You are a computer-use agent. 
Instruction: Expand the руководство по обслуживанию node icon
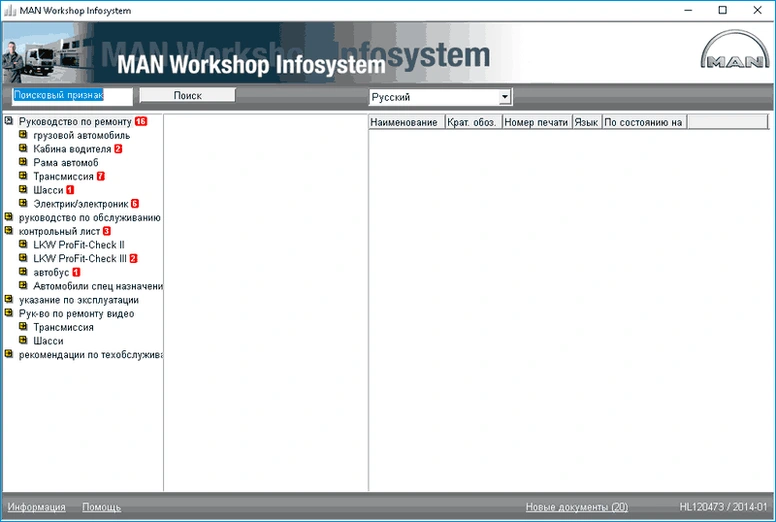click(8, 217)
